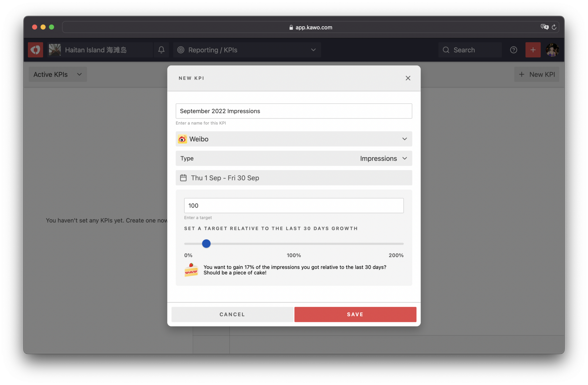
Task: Open the user avatar menu
Action: [x=552, y=50]
